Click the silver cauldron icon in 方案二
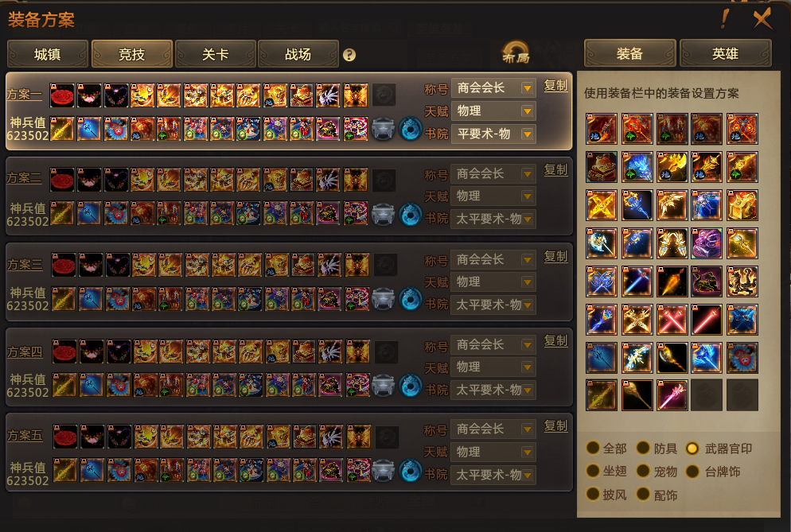The height and width of the screenshot is (532, 791). tap(383, 215)
